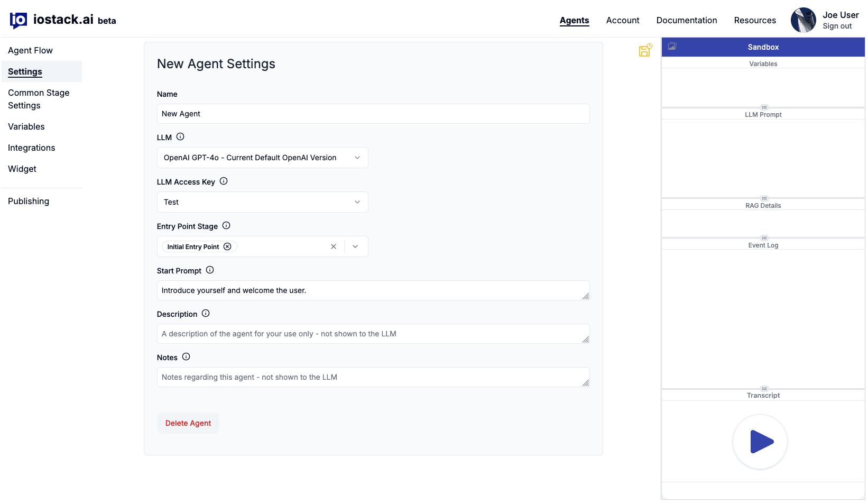868x503 pixels.
Task: Click the divider handle above LLM Prompt
Action: click(x=764, y=107)
